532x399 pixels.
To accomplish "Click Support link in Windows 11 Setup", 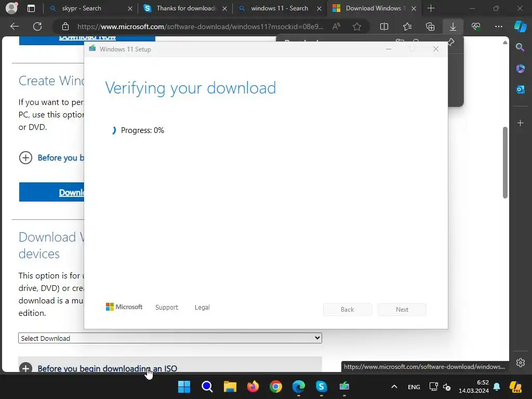I will tap(167, 308).
